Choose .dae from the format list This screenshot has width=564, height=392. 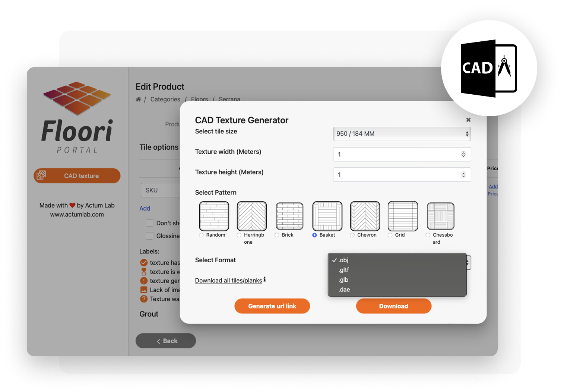click(x=344, y=290)
